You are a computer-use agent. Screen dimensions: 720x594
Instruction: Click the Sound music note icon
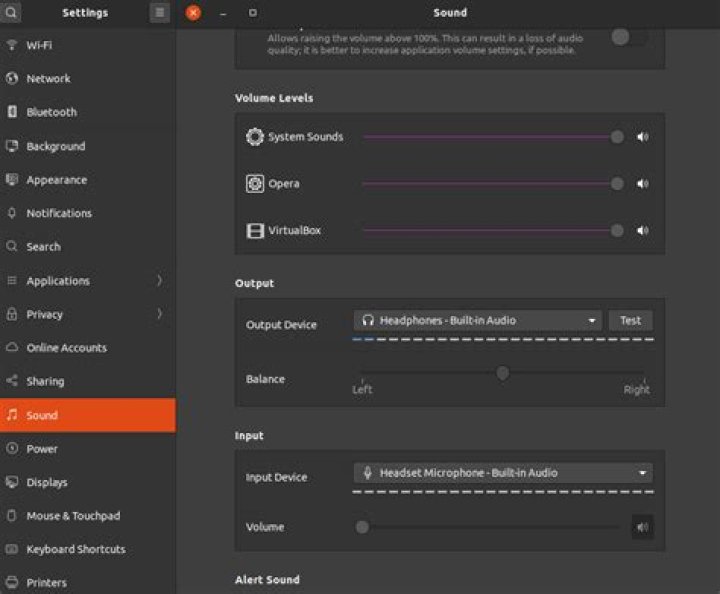point(12,415)
